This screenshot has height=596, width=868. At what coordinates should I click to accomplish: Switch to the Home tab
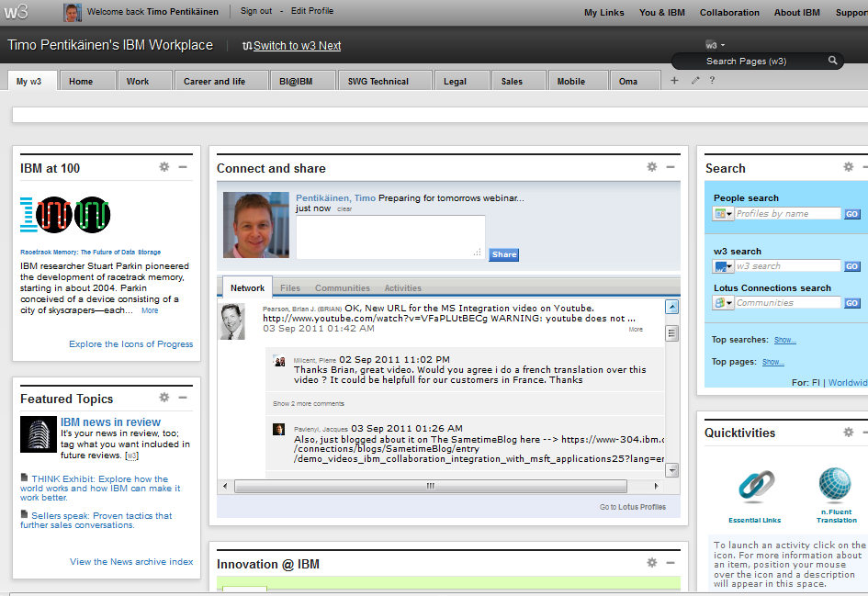click(88, 81)
